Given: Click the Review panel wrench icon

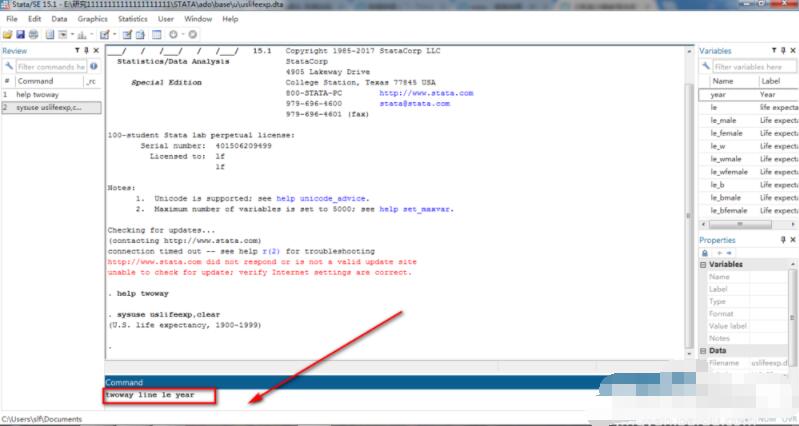Looking at the screenshot, I should 9,66.
